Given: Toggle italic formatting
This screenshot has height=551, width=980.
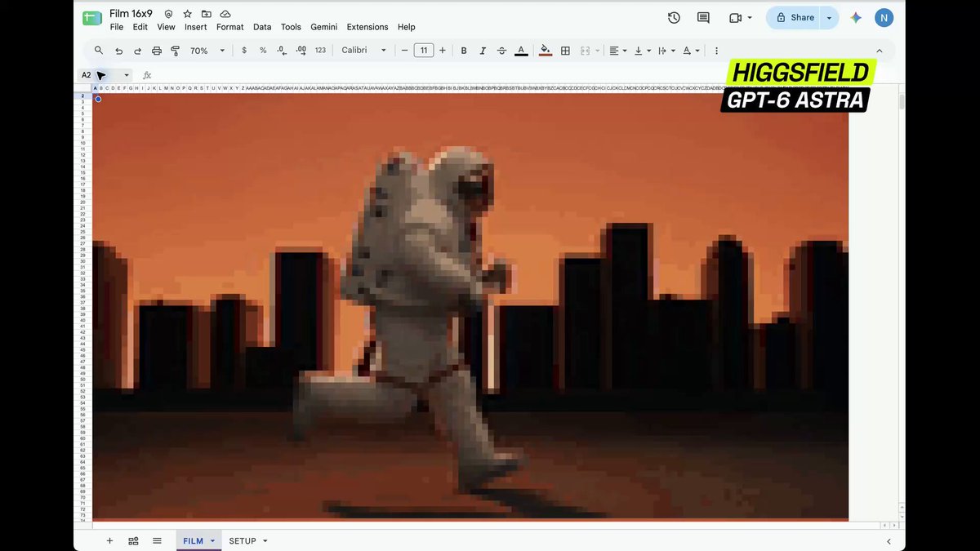Looking at the screenshot, I should 483,51.
